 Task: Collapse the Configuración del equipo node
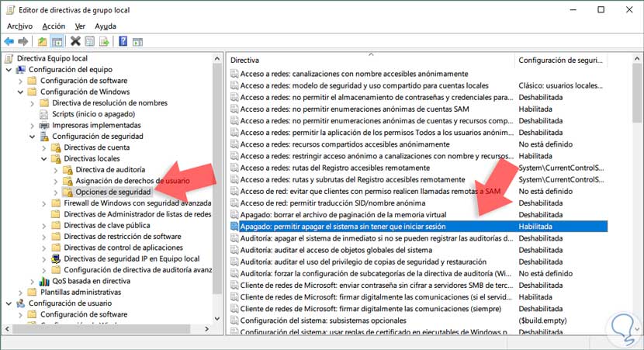pyautogui.click(x=9, y=70)
